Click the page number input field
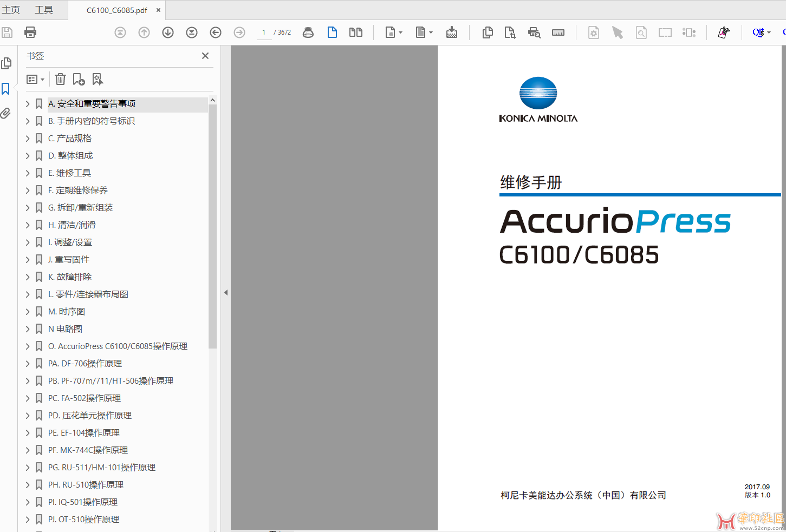The height and width of the screenshot is (532, 786). (264, 32)
